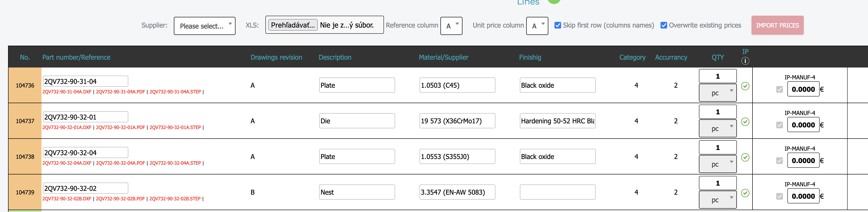
Task: Click green check icon for row 104739
Action: pos(745,193)
